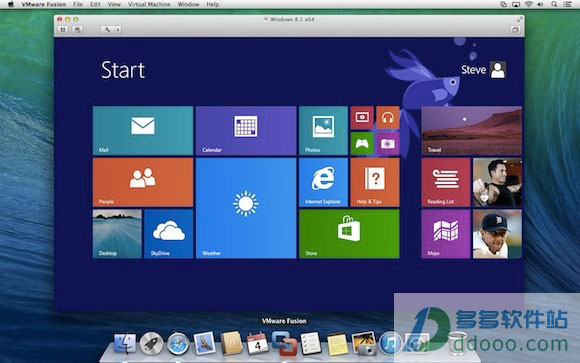The image size is (580, 363).
Task: Open Reminders in the Dock
Action: pos(311,343)
